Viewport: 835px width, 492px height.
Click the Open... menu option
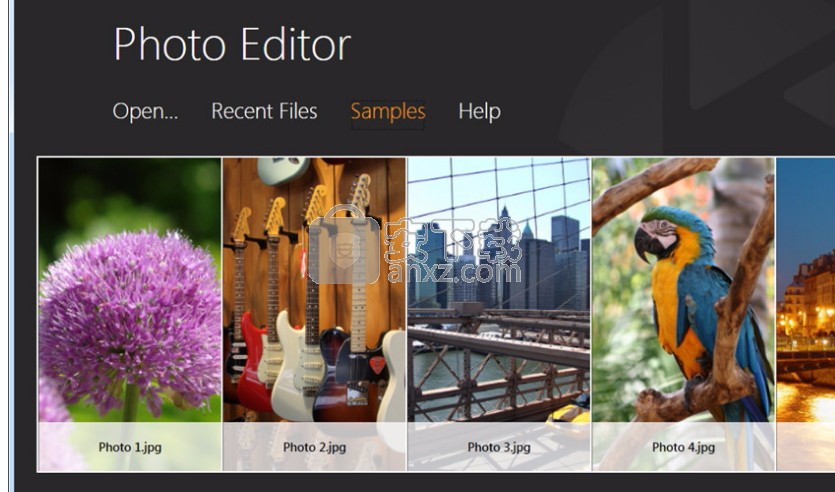coord(145,111)
